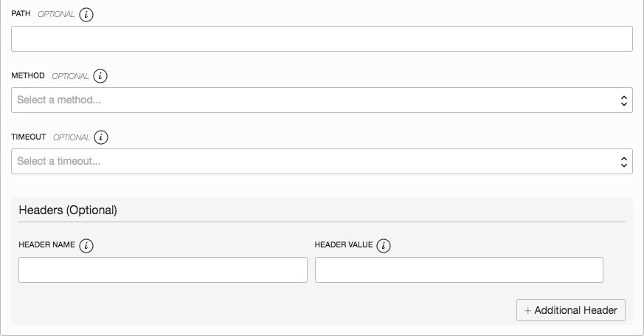Select the Header Value text box
The height and width of the screenshot is (336, 644).
[x=459, y=270]
